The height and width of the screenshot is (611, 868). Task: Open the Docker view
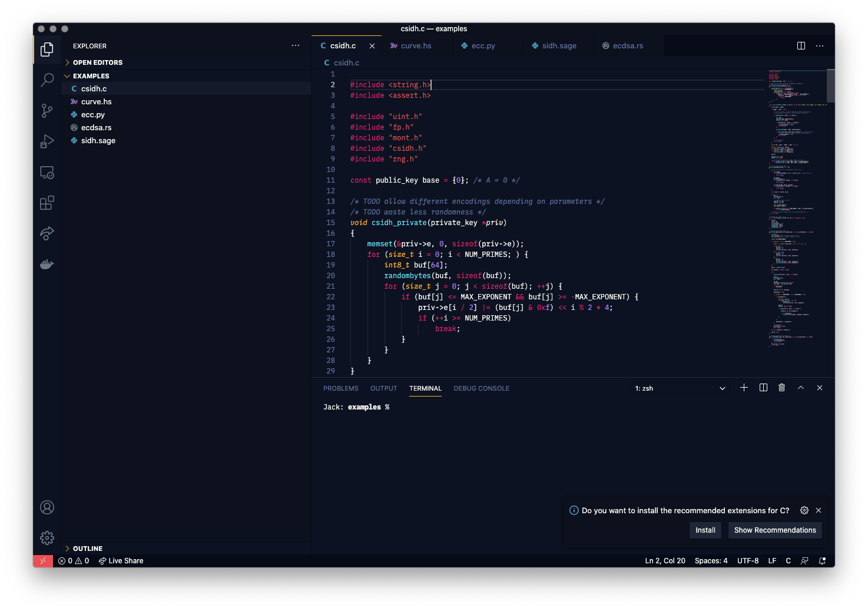47,264
